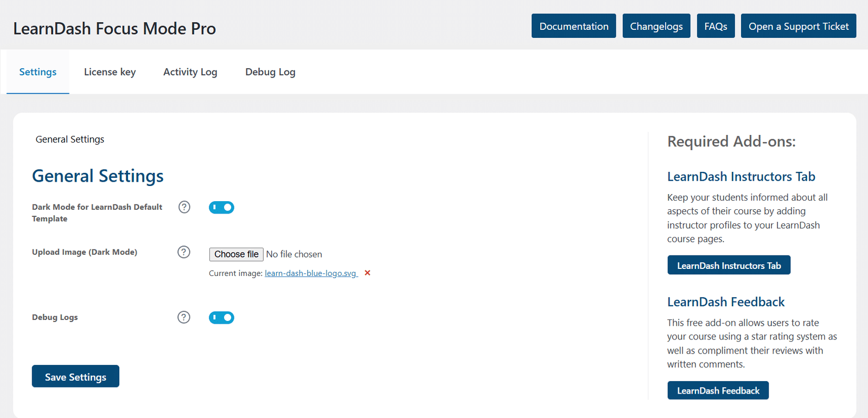Image resolution: width=868 pixels, height=418 pixels.
Task: Open the General Settings sub-tab
Action: (x=70, y=139)
